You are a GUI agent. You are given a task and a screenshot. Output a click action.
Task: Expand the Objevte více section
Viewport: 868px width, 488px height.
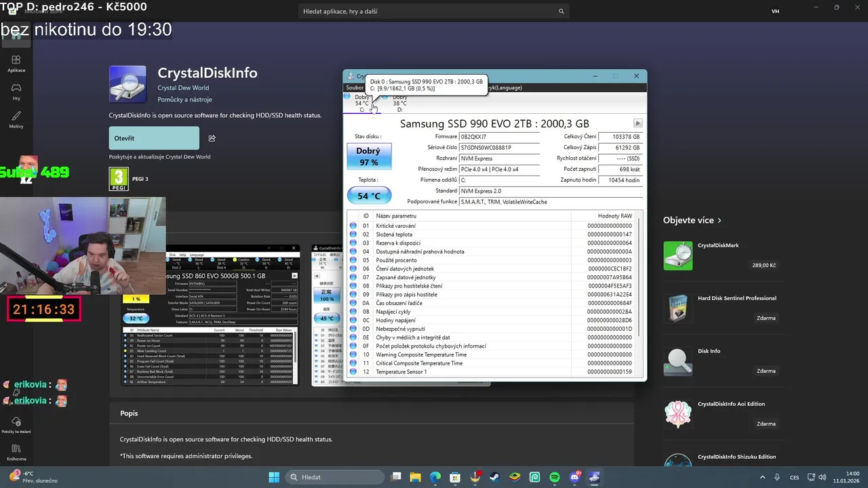[x=692, y=220]
